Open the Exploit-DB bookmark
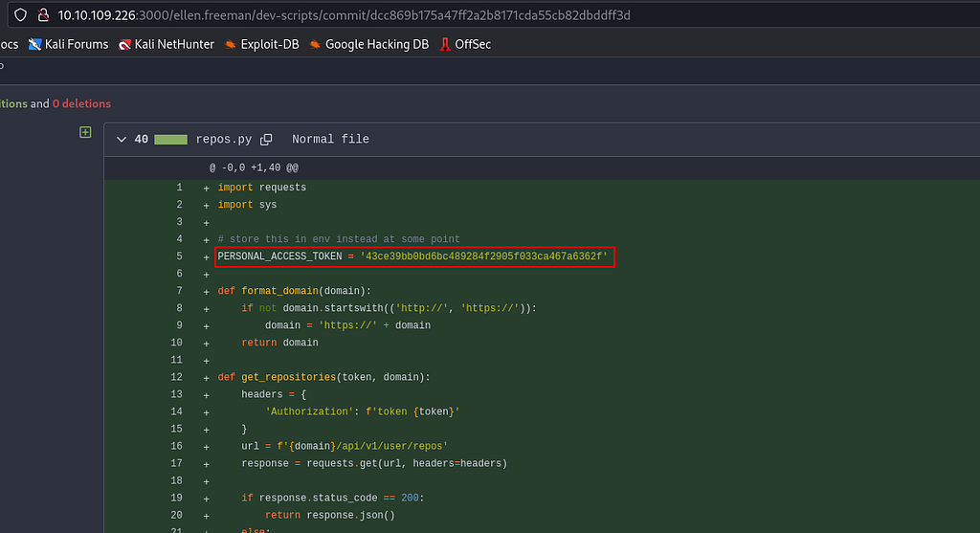Viewport: 980px width, 533px height. click(x=262, y=44)
